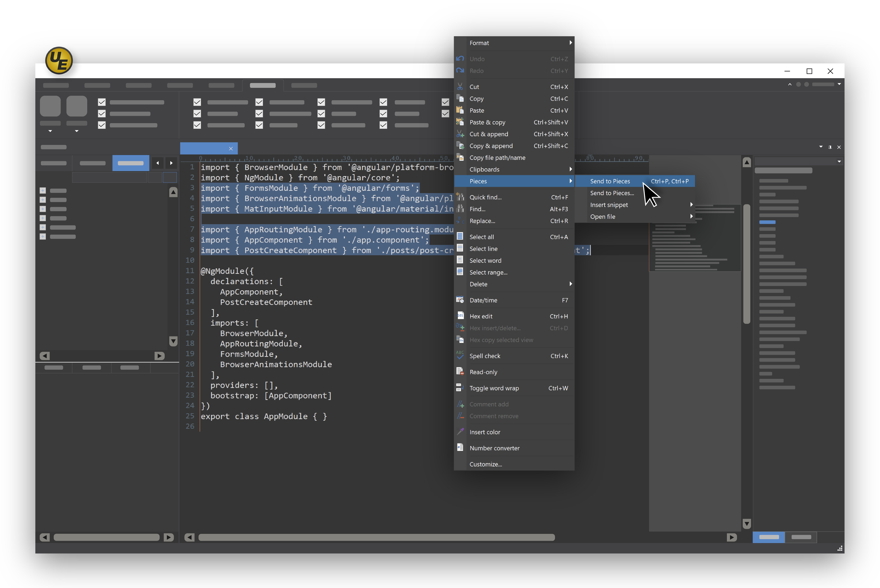Toggle the first checkbox in leftmost ribbon group
Screen dimensions: 880x588
102,102
